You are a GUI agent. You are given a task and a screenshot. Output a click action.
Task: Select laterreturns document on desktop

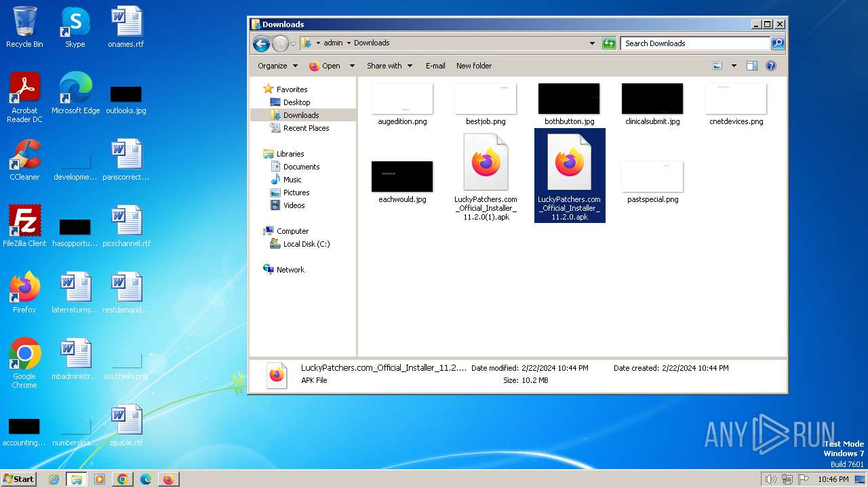75,293
